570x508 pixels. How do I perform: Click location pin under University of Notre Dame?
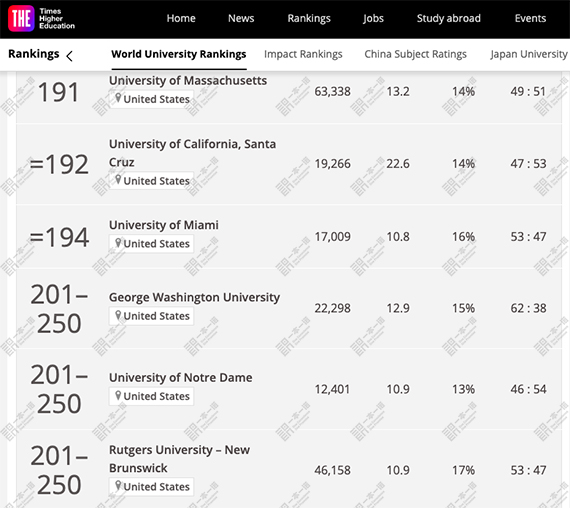click(118, 395)
